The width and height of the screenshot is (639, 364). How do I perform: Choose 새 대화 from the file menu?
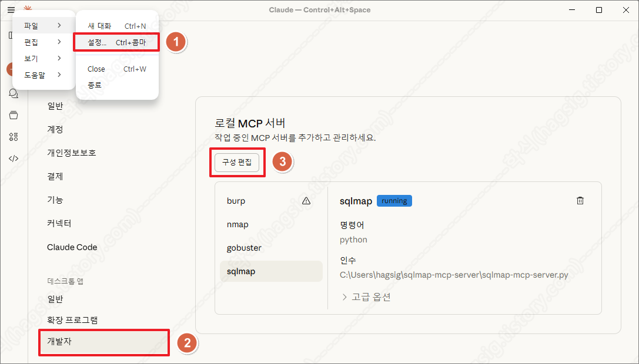click(x=117, y=26)
